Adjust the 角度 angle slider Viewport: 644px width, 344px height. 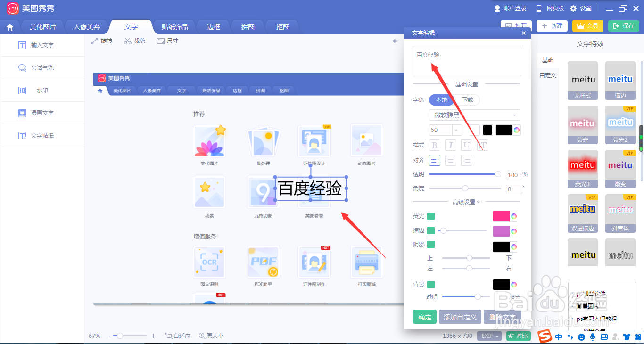465,188
